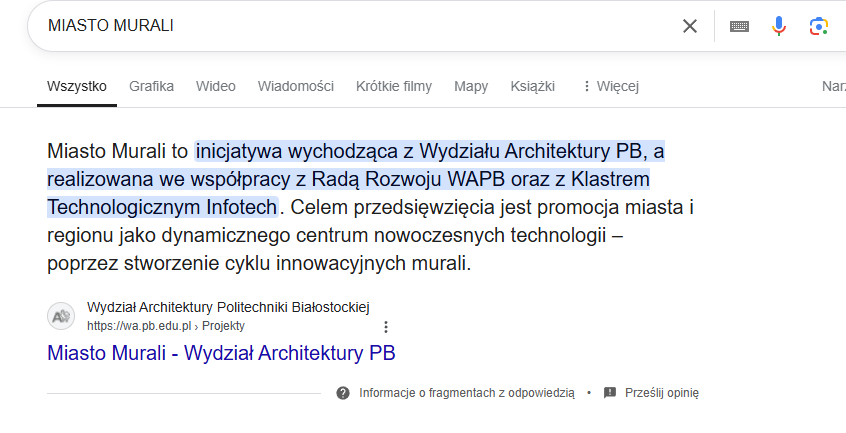Click the https://wa.pb.edu.pl › Projekty URL
This screenshot has height=433, width=846.
tap(166, 326)
